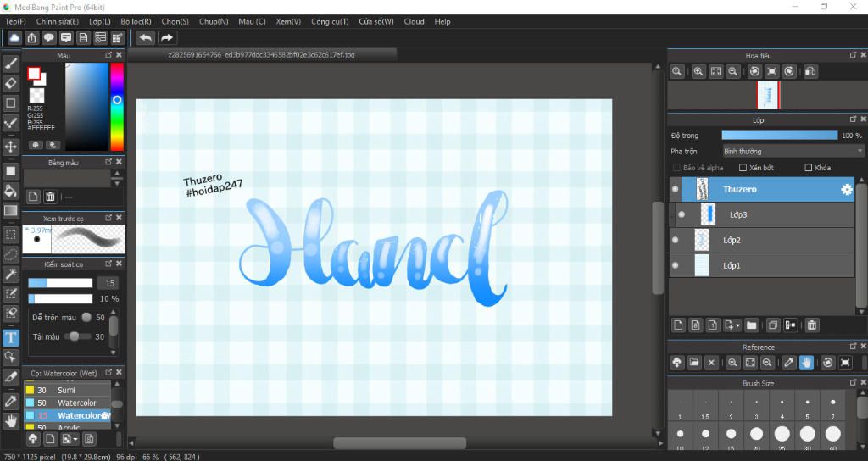The height and width of the screenshot is (461, 868).
Task: Click the share/export icon in toolbar
Action: point(32,37)
